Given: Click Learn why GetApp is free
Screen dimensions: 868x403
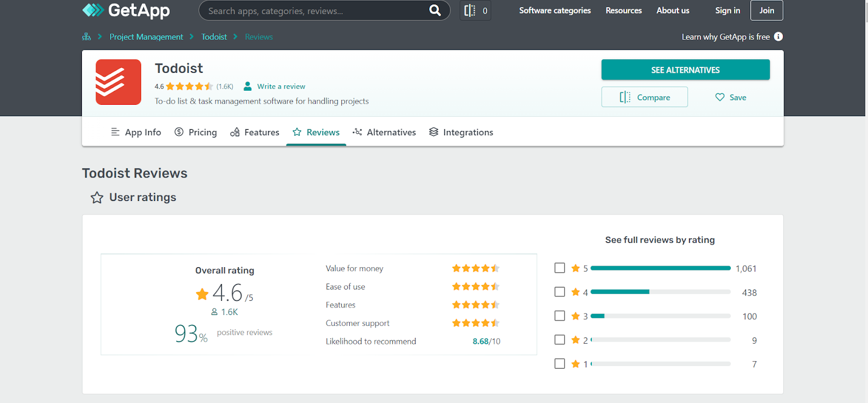Looking at the screenshot, I should pyautogui.click(x=726, y=37).
